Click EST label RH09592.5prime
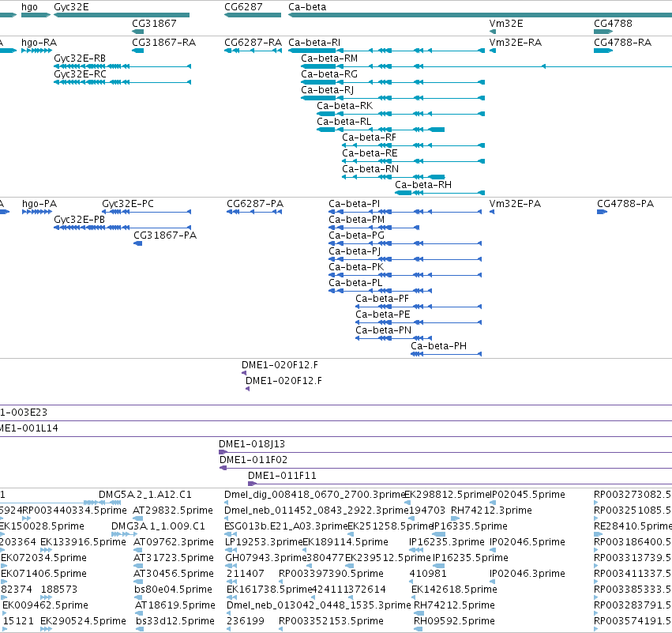672x633 pixels. tap(454, 621)
